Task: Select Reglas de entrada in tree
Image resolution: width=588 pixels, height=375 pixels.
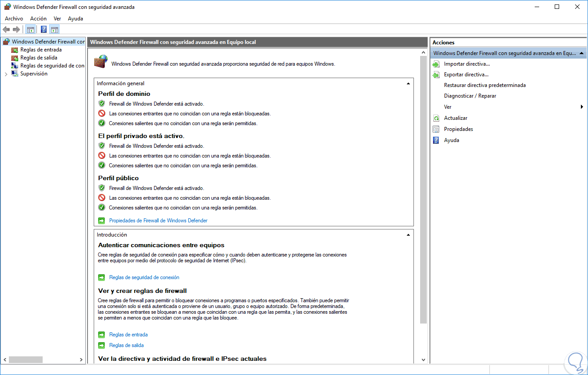Action: [x=41, y=50]
